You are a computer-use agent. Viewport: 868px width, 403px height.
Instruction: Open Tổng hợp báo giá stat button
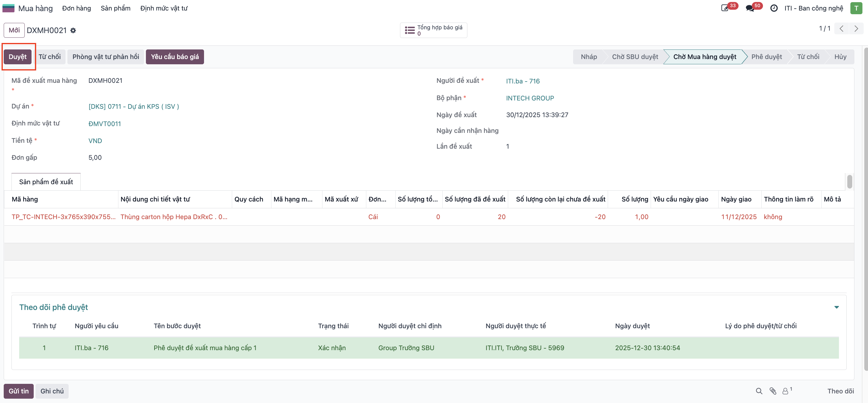[433, 30]
